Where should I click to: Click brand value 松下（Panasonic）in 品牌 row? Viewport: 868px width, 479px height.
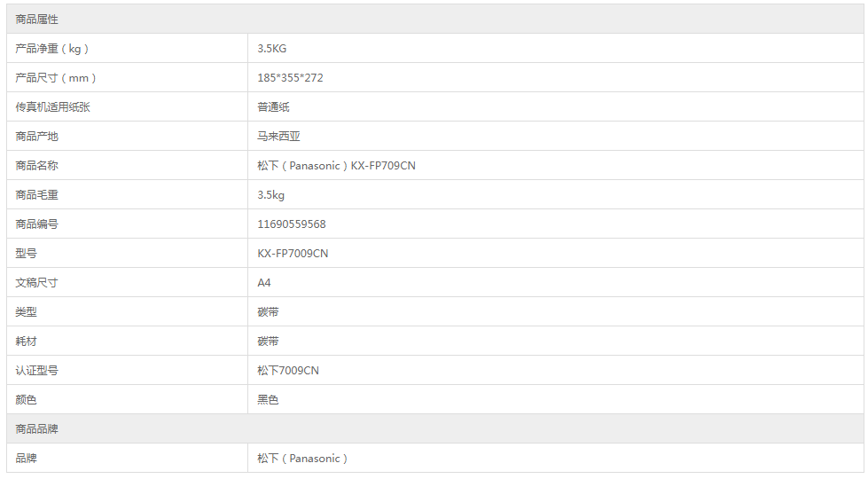pyautogui.click(x=303, y=459)
